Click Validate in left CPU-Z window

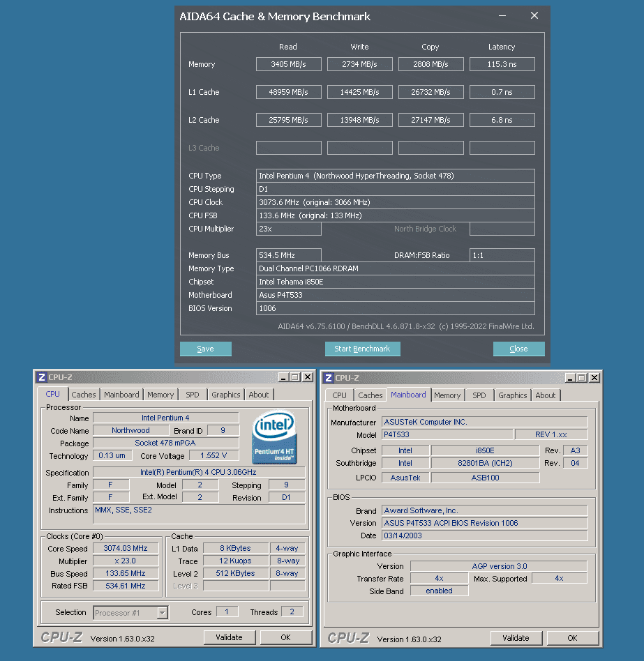point(230,637)
